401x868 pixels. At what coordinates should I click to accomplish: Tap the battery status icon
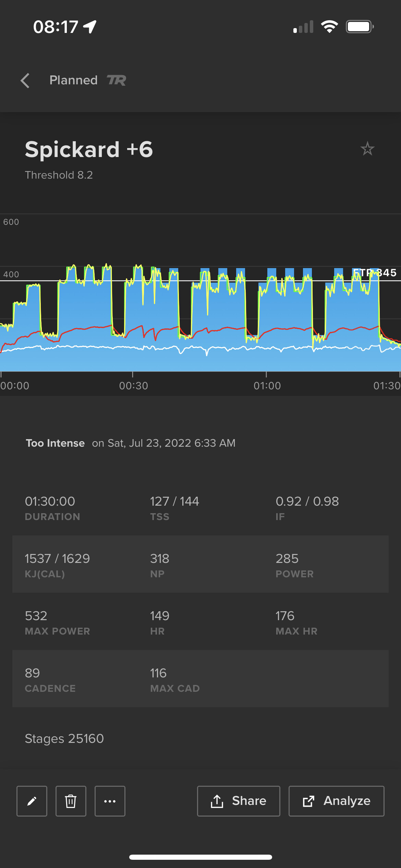(x=360, y=26)
